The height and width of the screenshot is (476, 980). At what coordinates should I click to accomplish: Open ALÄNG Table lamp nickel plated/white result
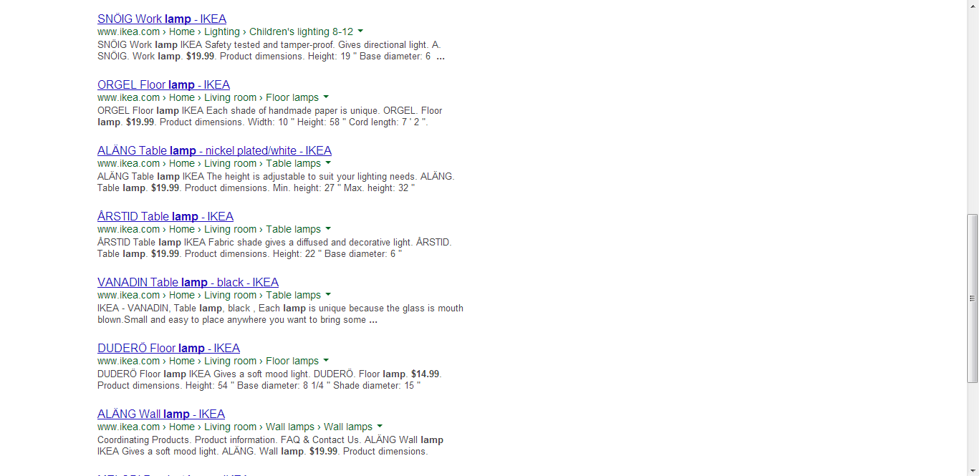[214, 150]
